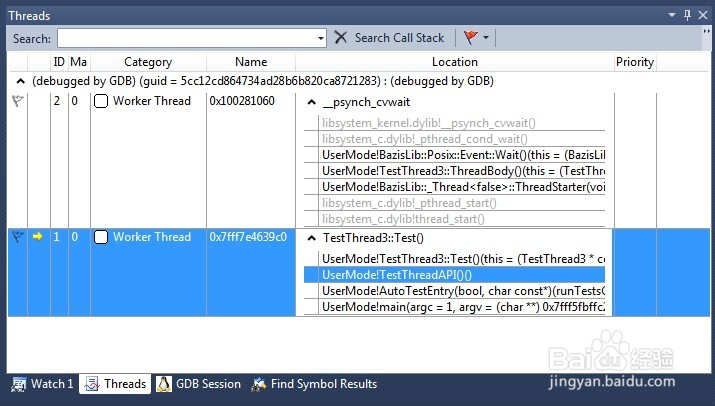
Task: Click Worker Thread label of thread 2
Action: coord(152,101)
